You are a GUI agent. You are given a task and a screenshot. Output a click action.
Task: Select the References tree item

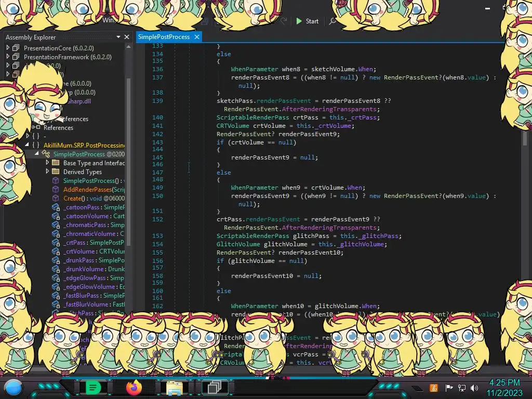click(58, 128)
